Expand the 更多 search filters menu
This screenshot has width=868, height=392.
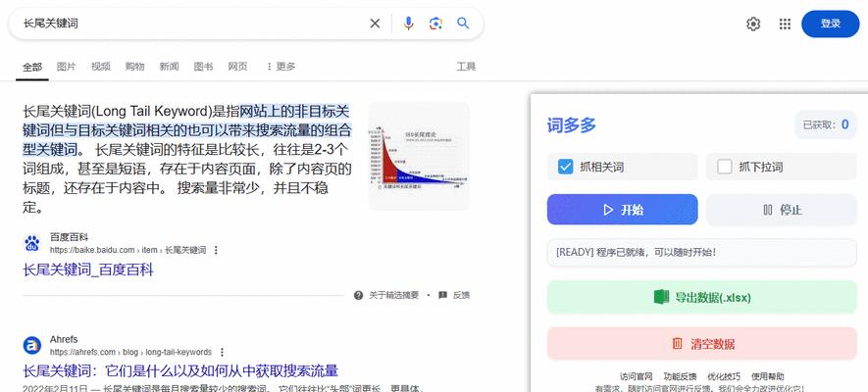281,67
